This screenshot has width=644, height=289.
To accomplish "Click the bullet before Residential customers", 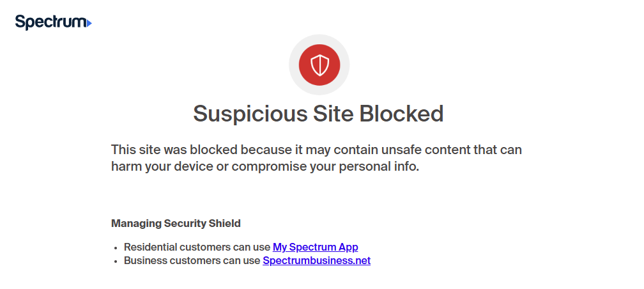I will [116, 248].
